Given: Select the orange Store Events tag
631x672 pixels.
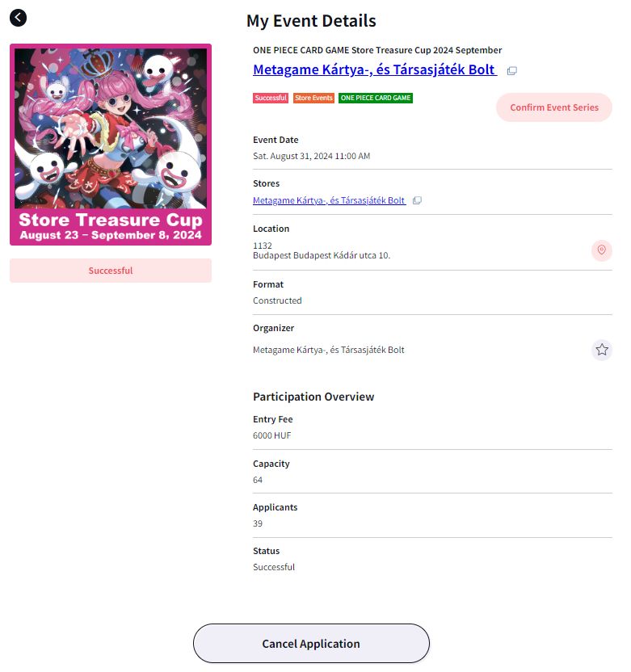Looking at the screenshot, I should click(313, 99).
